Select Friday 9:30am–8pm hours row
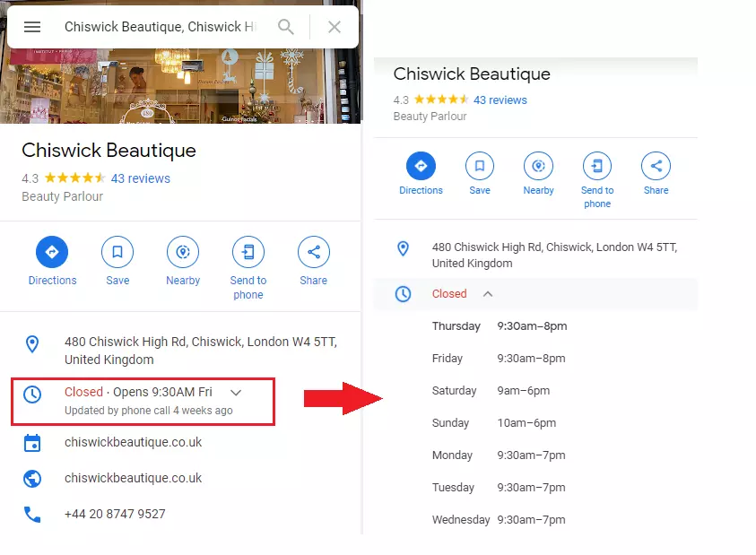Screen dimensions: 756x555 (x=499, y=359)
